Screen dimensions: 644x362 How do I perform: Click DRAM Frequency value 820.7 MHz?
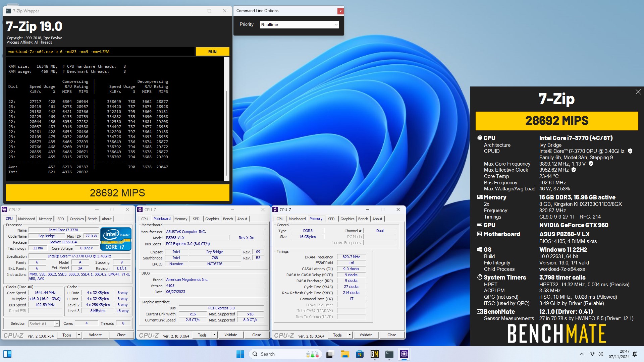click(351, 257)
